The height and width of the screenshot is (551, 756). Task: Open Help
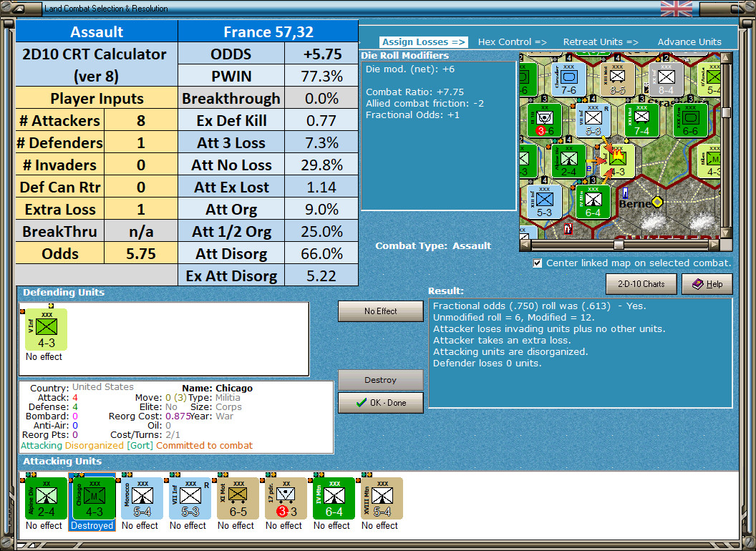[x=707, y=284]
